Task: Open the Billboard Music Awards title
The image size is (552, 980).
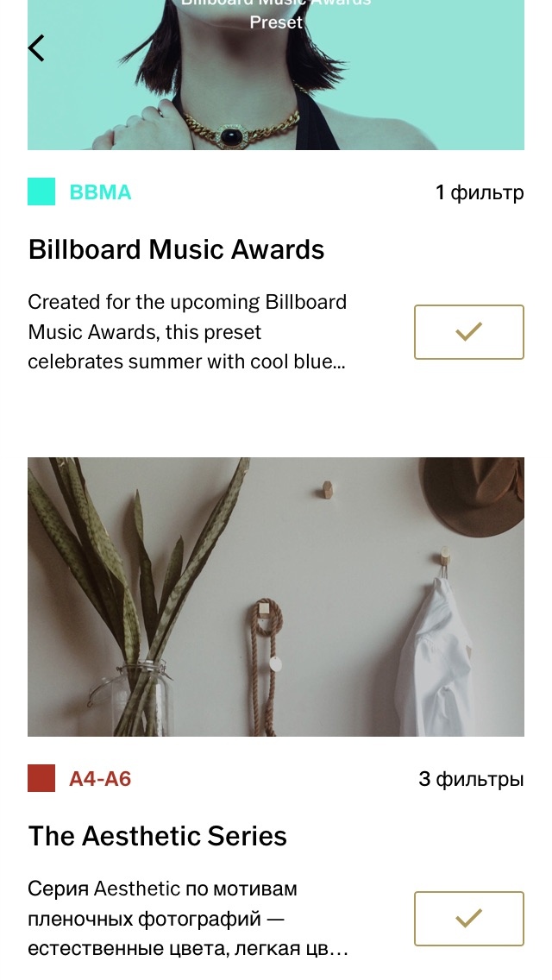Action: pyautogui.click(x=177, y=249)
